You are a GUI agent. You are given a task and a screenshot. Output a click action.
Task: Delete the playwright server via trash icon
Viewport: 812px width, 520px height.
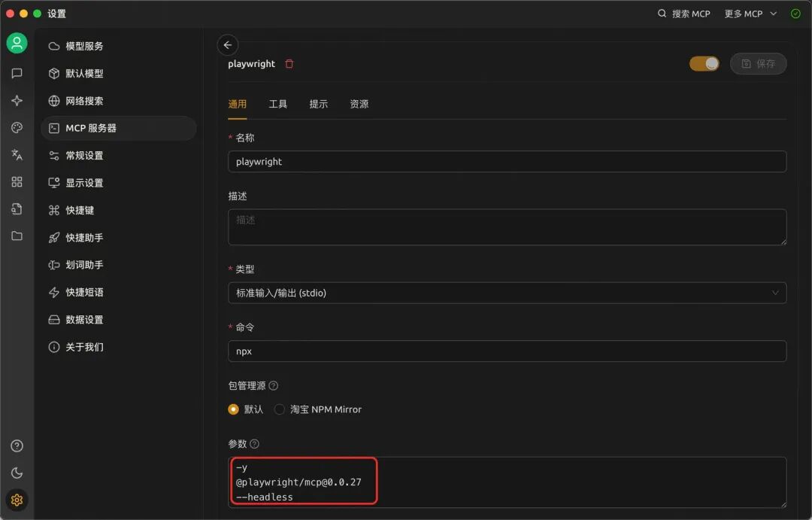click(x=289, y=64)
